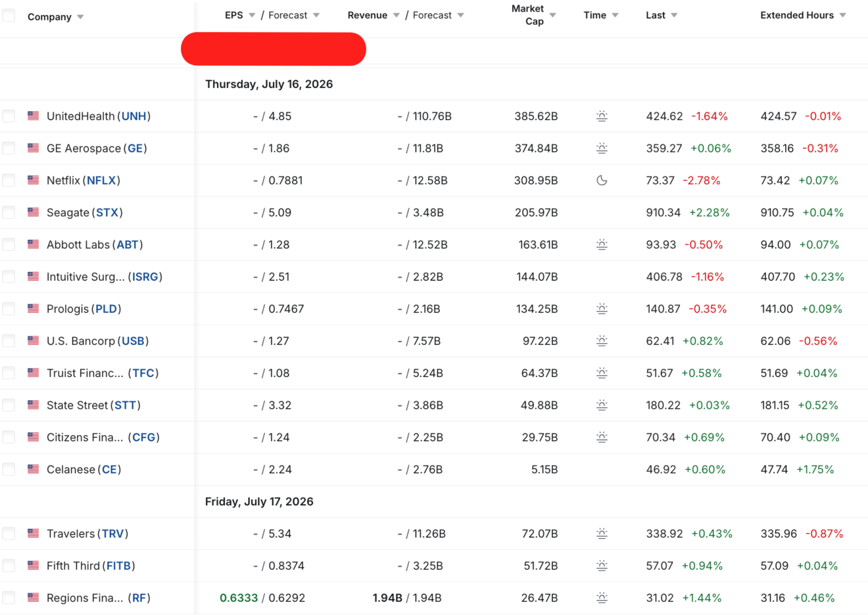Image resolution: width=868 pixels, height=615 pixels.
Task: Click the sun time icon for U.S. Bancorp
Action: point(602,341)
